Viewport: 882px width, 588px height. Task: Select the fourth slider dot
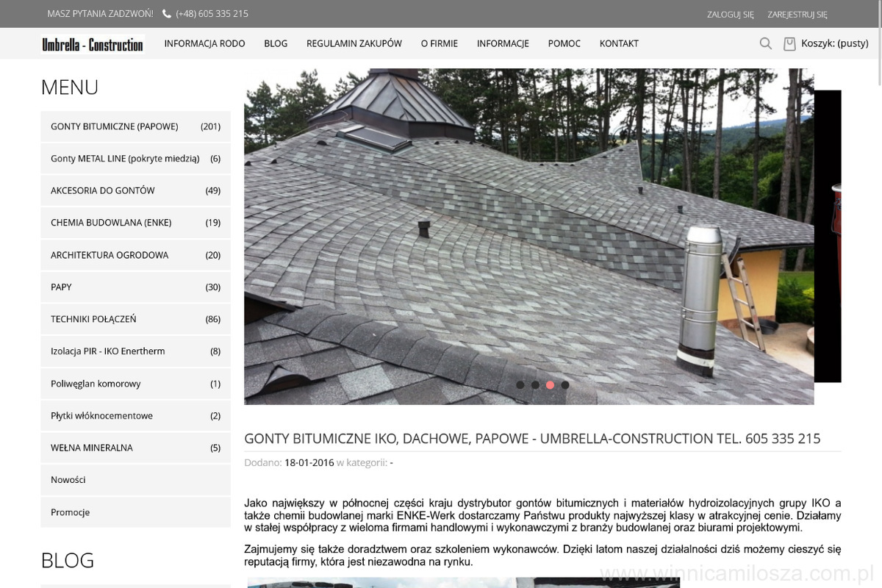(x=564, y=384)
